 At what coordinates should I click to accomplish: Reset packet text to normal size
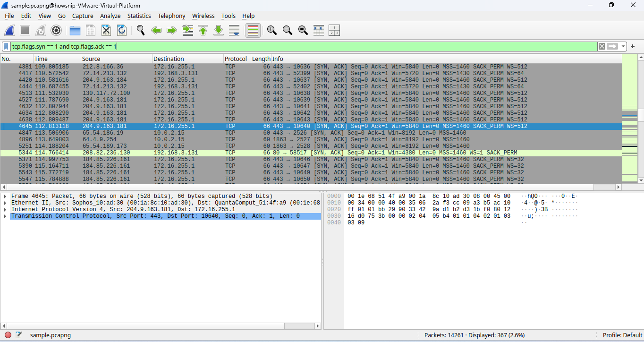pos(303,30)
